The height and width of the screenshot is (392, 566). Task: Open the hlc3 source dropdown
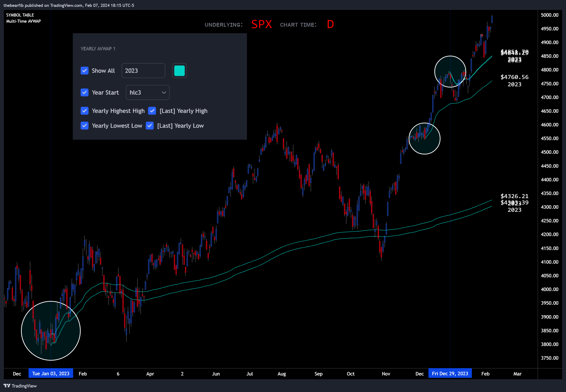148,92
